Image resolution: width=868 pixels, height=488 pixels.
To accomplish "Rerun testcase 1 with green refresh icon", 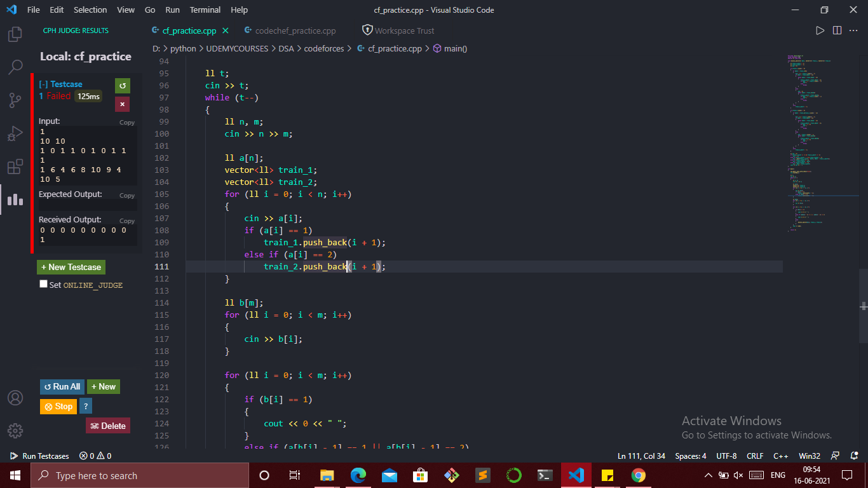I will (x=122, y=86).
